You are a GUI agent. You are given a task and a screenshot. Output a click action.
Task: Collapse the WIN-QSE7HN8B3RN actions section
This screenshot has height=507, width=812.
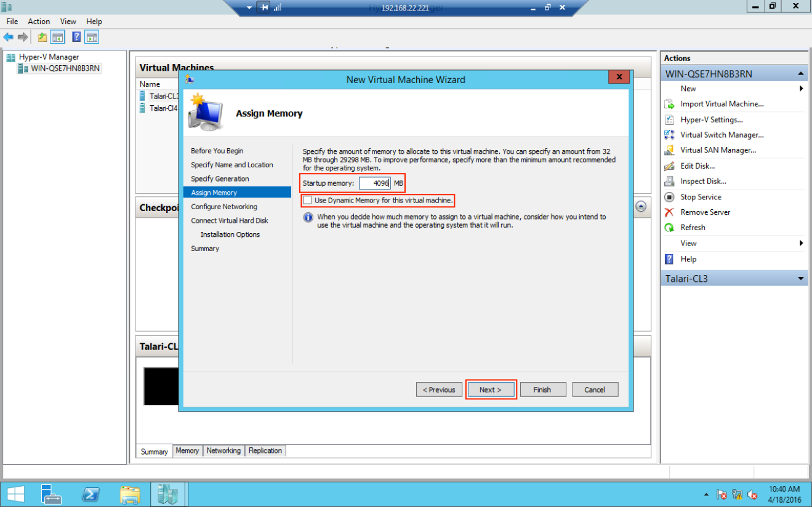801,74
